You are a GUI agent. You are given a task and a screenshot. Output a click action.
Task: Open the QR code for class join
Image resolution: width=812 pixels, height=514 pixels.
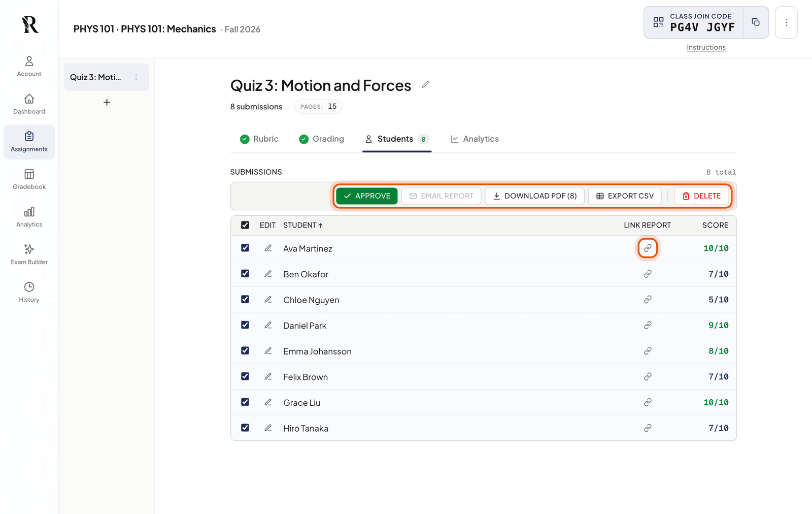(x=658, y=22)
